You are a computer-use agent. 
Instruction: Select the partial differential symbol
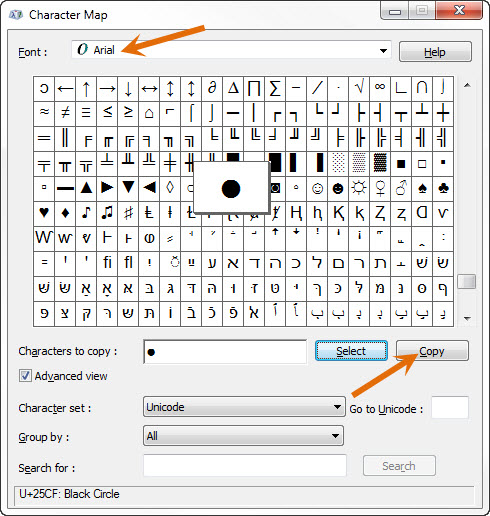[x=212, y=89]
